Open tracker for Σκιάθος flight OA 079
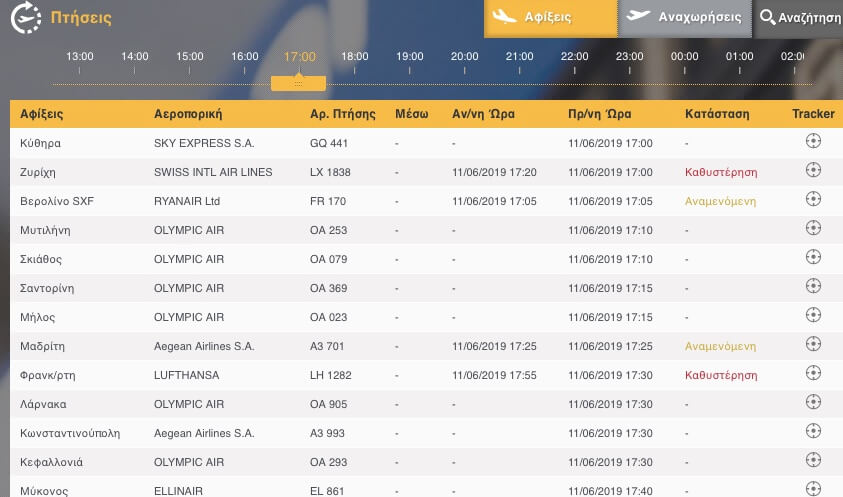Viewport: 843px width, 497px height. click(813, 257)
